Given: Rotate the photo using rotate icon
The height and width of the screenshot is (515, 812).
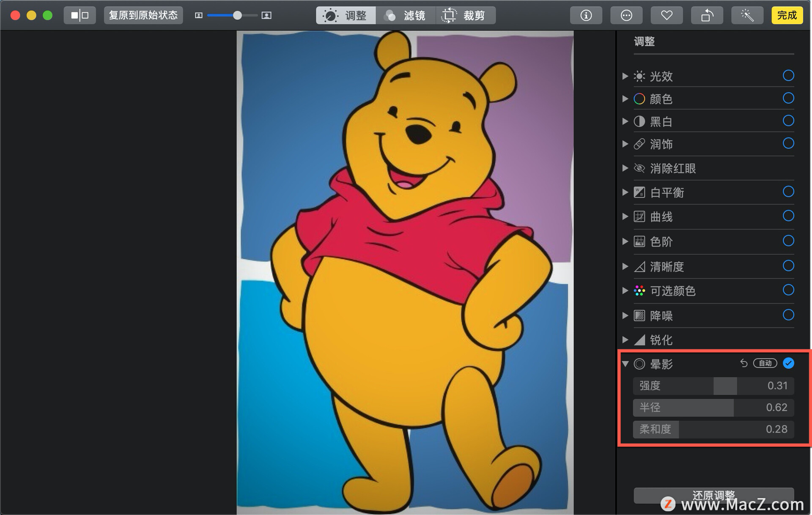Looking at the screenshot, I should pos(707,15).
